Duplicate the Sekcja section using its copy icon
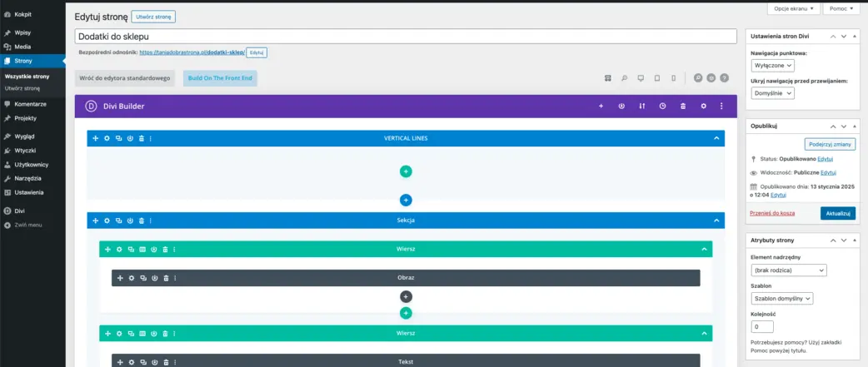The height and width of the screenshot is (367, 868). pyautogui.click(x=118, y=221)
